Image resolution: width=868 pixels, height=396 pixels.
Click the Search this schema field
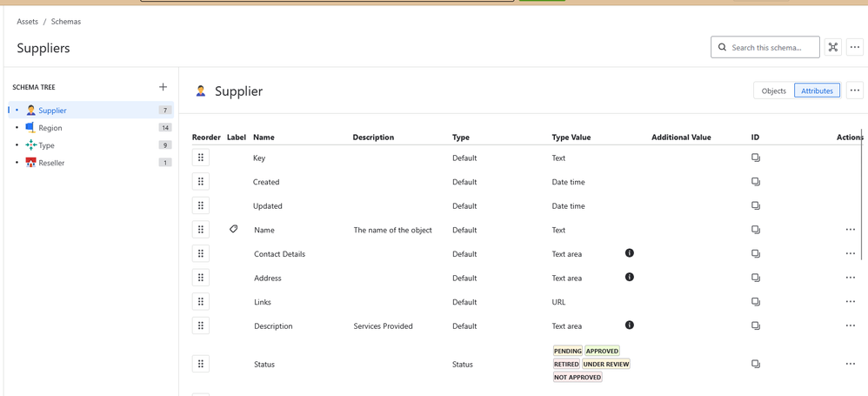coord(765,47)
